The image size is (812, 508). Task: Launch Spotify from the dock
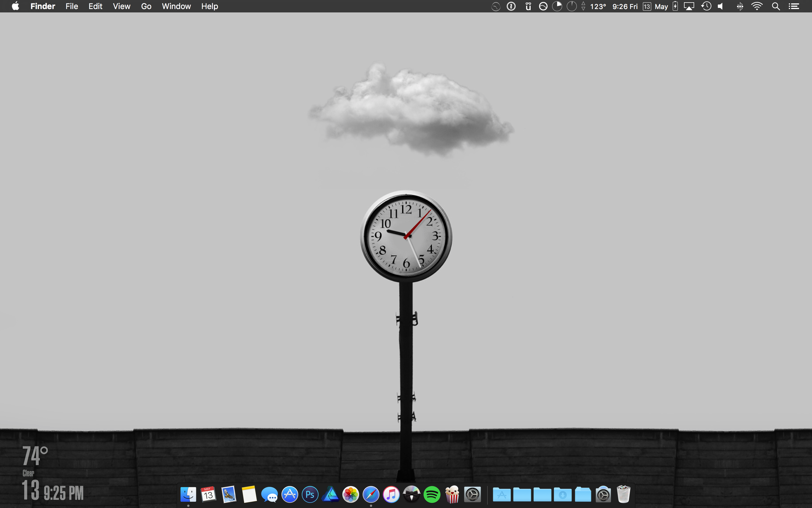coord(432,494)
